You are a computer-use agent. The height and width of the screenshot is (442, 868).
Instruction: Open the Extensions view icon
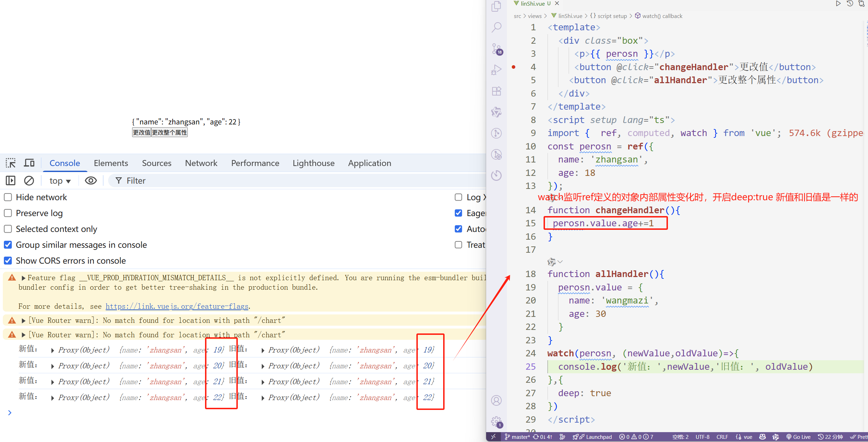click(x=497, y=91)
